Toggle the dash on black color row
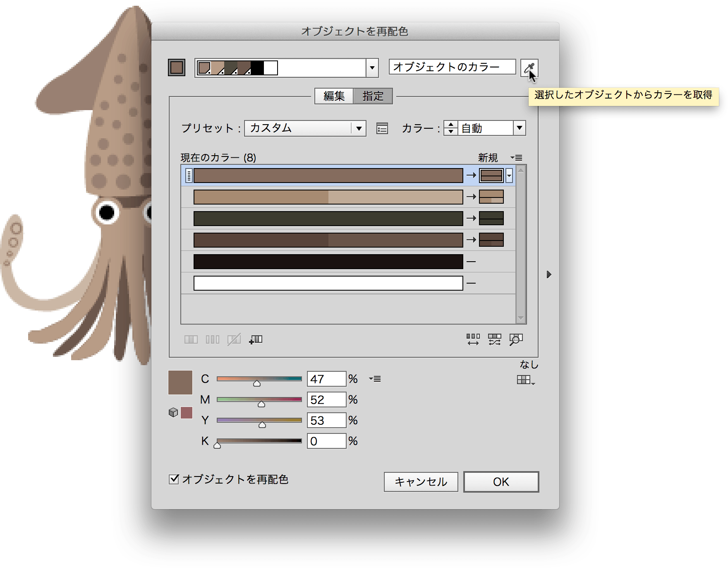The height and width of the screenshot is (568, 728). [471, 262]
